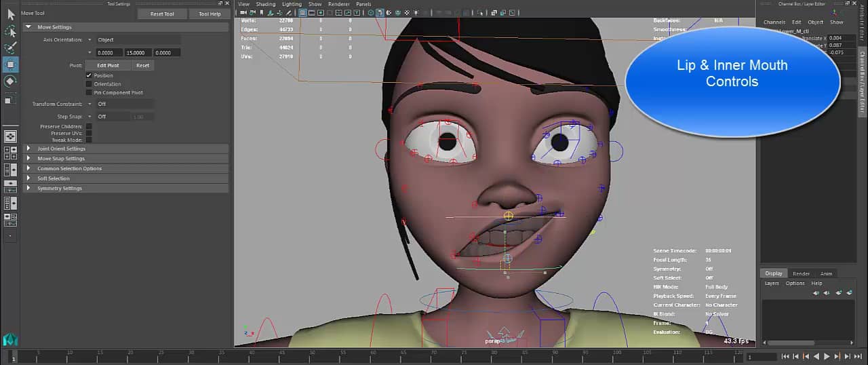
Task: Enable Wireframe shading icon
Action: 371,12
